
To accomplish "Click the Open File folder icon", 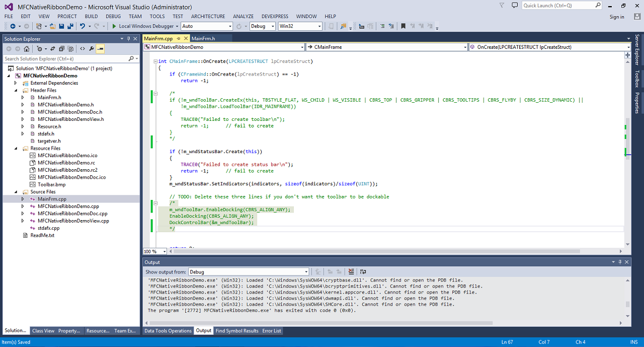I will pyautogui.click(x=52, y=26).
